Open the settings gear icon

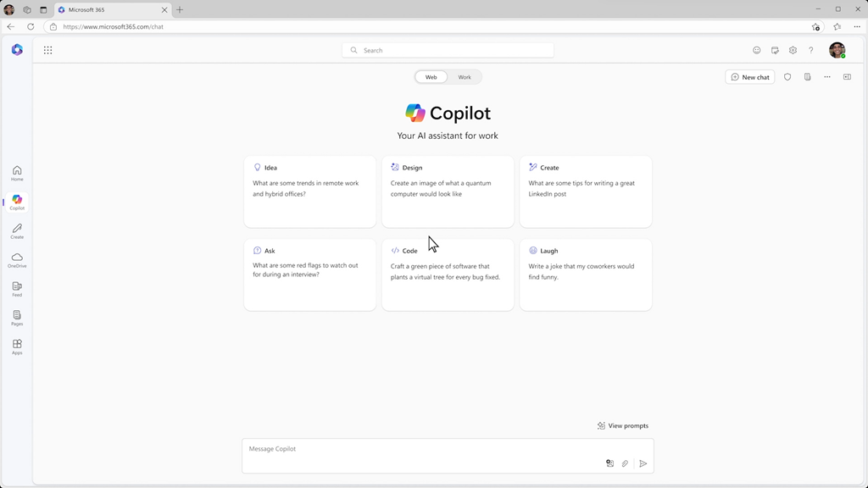tap(793, 50)
